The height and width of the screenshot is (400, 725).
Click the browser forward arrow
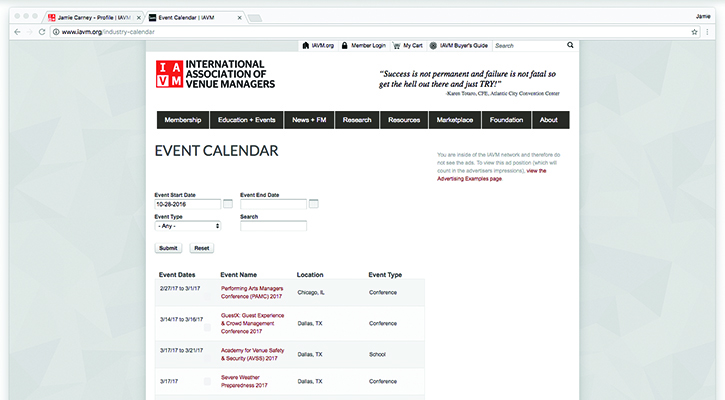[30, 32]
